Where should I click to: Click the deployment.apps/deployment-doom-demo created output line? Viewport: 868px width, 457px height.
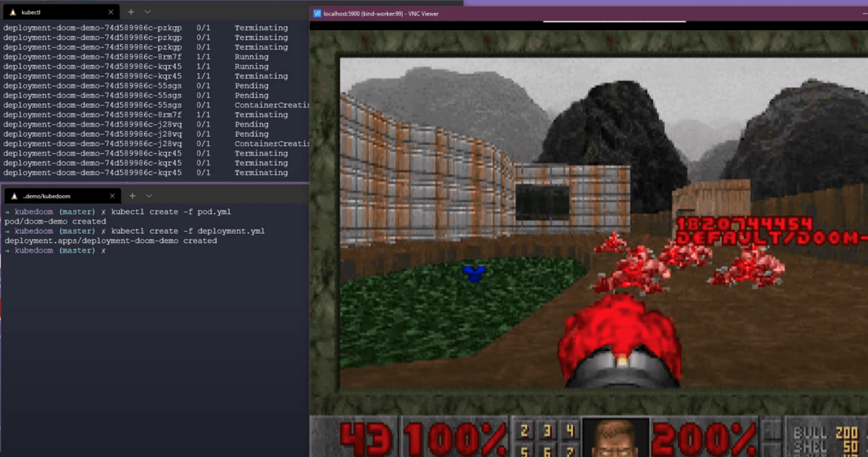point(111,241)
